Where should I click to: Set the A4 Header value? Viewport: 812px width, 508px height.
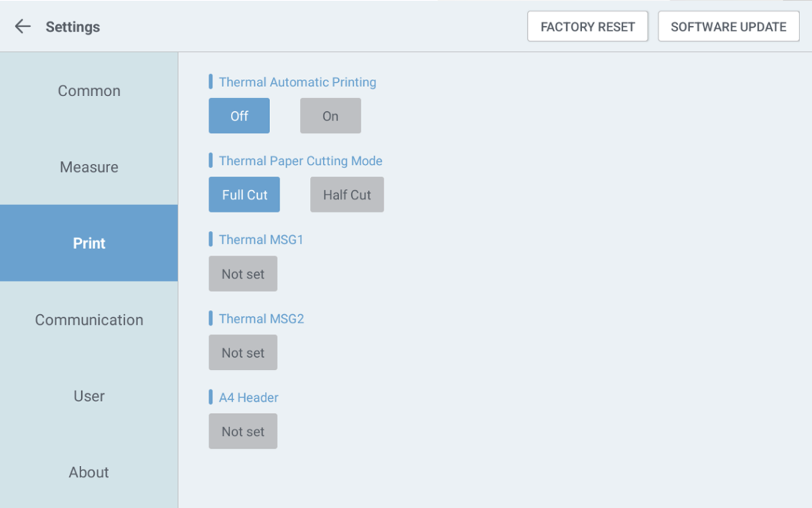(x=243, y=432)
